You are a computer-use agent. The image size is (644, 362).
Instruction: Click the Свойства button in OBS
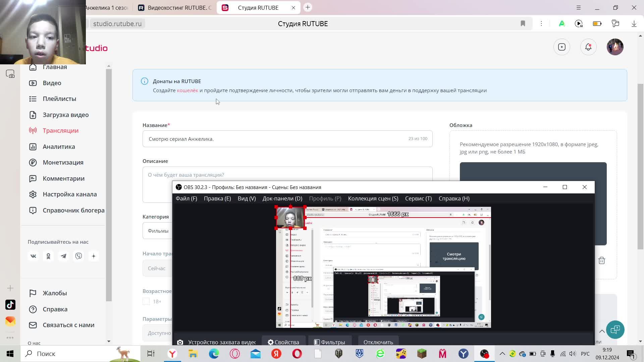[283, 342]
